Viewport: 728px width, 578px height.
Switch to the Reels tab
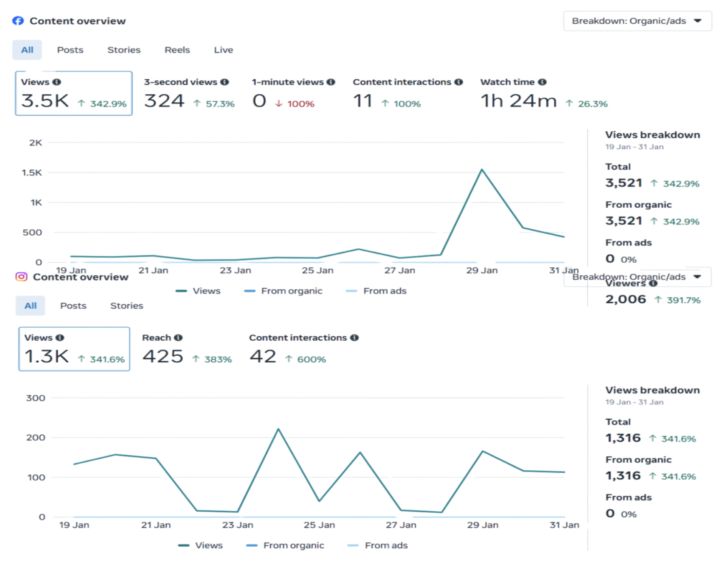(x=177, y=50)
